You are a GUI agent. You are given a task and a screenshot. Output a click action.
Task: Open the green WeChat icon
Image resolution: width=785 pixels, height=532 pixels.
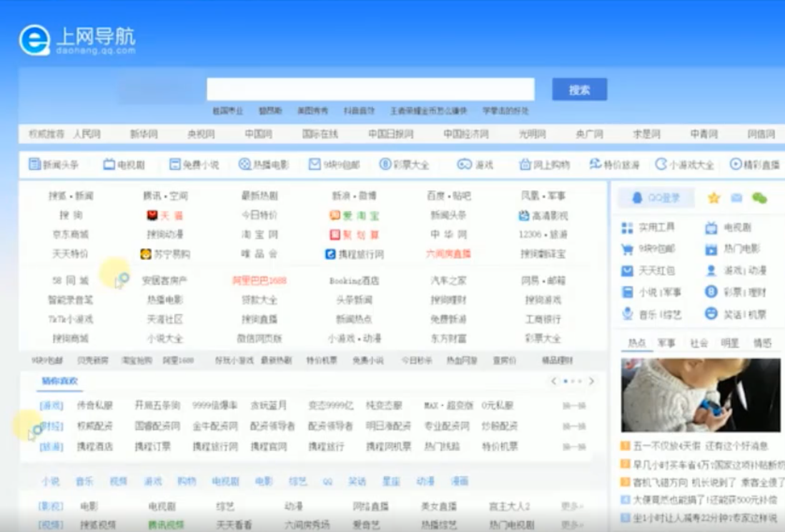(759, 198)
